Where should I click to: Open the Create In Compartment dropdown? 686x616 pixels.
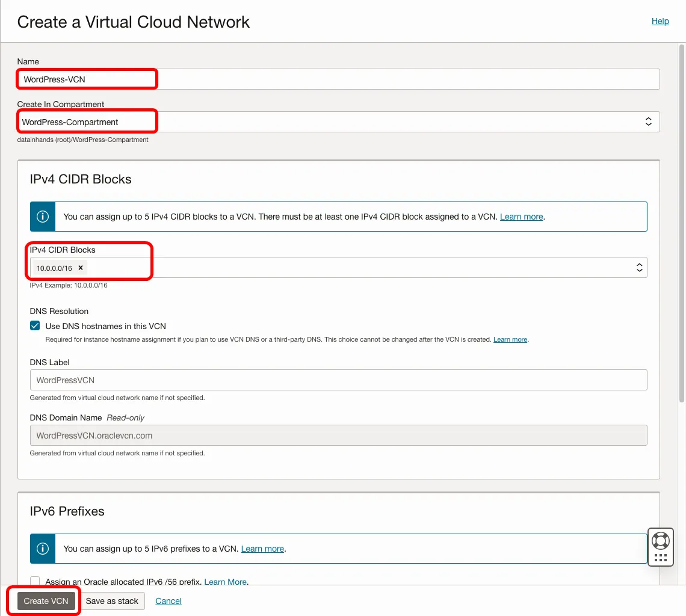tap(338, 122)
